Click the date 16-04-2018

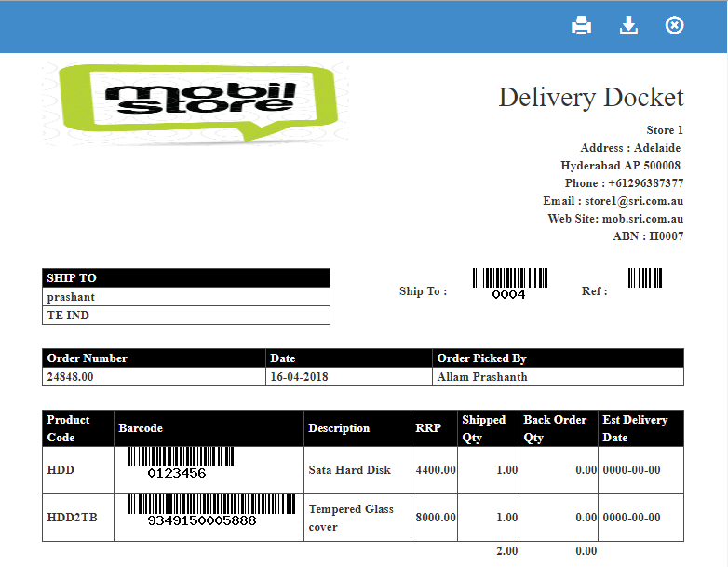pos(299,377)
